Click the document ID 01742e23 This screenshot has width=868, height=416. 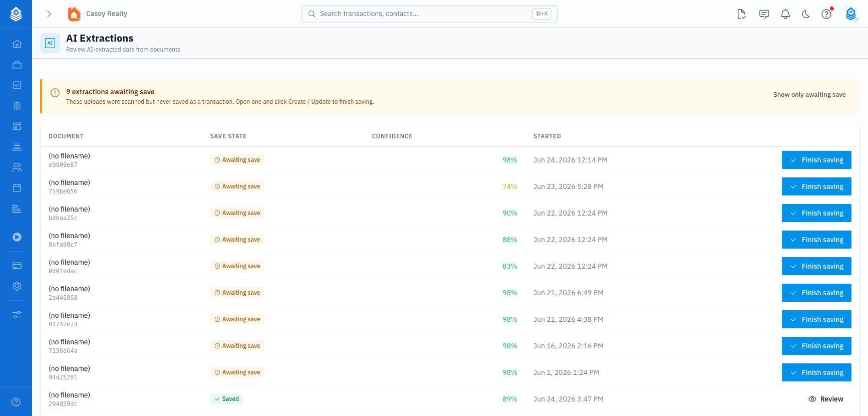(63, 324)
